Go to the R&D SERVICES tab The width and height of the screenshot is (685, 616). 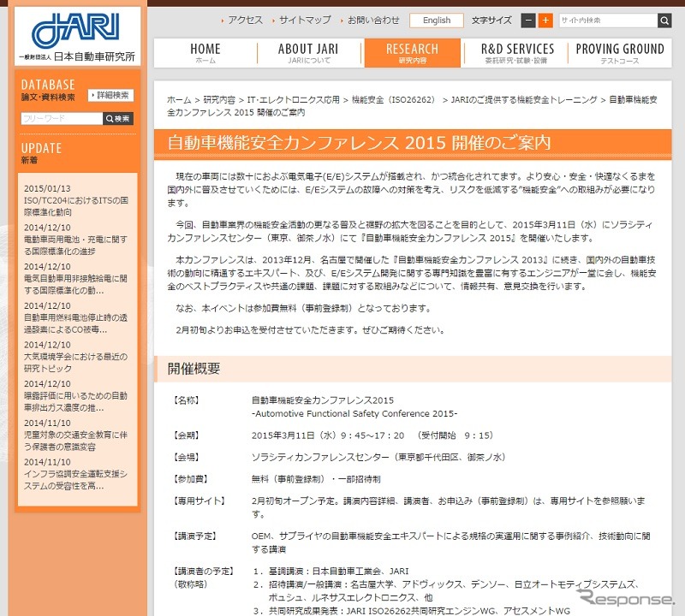[x=516, y=53]
